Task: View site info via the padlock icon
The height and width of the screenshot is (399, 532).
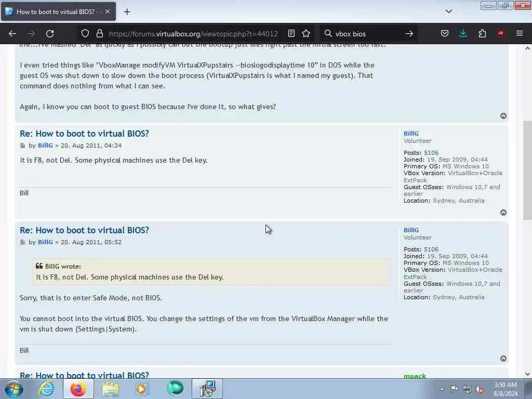Action: (x=99, y=33)
